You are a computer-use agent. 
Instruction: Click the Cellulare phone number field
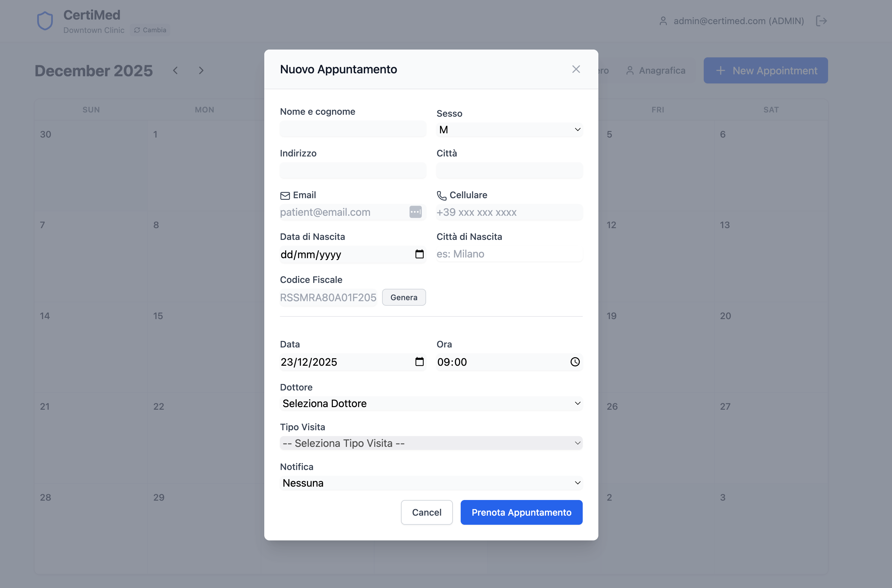point(509,212)
